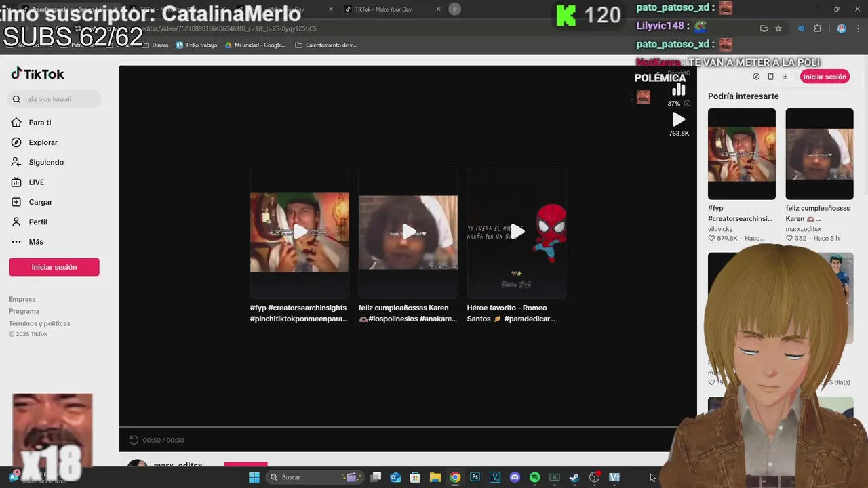
Task: Play the feliz cumpleañossss Karen suggested video
Action: pyautogui.click(x=408, y=232)
